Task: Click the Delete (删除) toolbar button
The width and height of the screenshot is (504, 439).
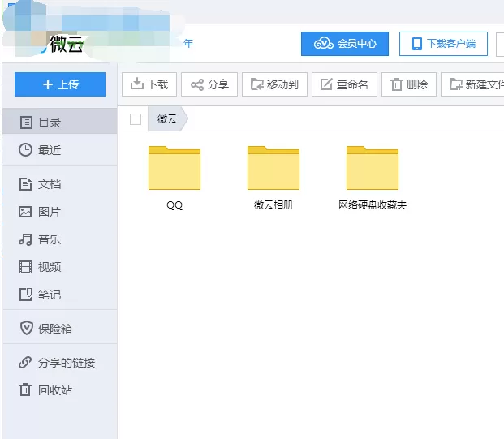Action: (x=409, y=84)
